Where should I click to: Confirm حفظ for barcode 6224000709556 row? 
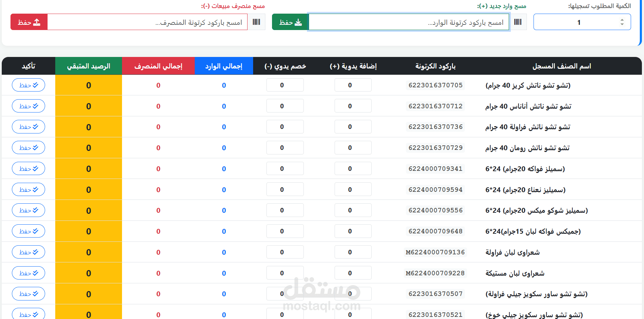tap(29, 210)
